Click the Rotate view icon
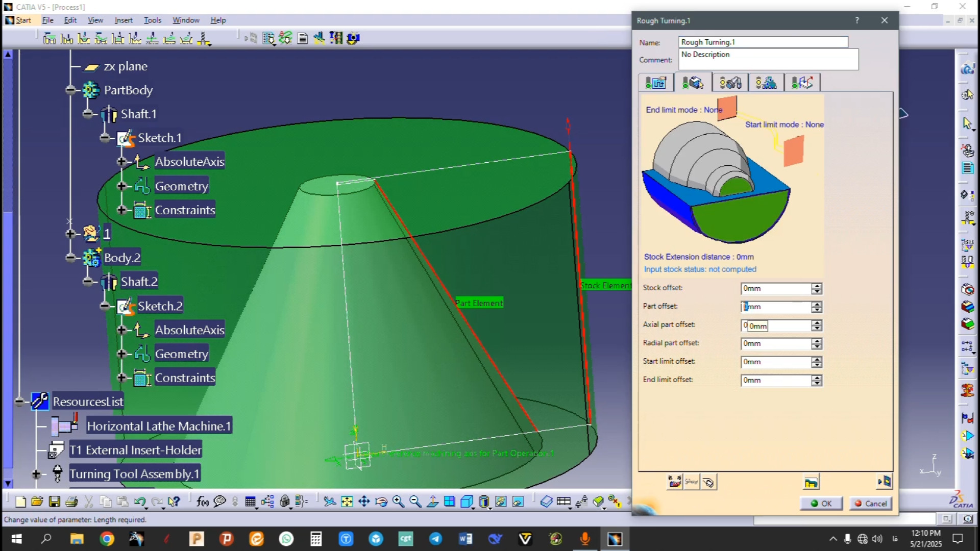The width and height of the screenshot is (980, 551). pyautogui.click(x=381, y=502)
